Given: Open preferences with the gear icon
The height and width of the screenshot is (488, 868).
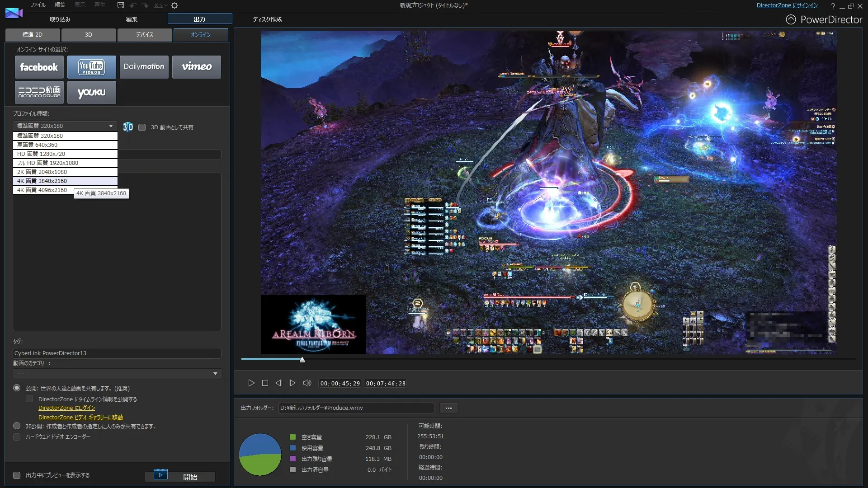Looking at the screenshot, I should 175,5.
